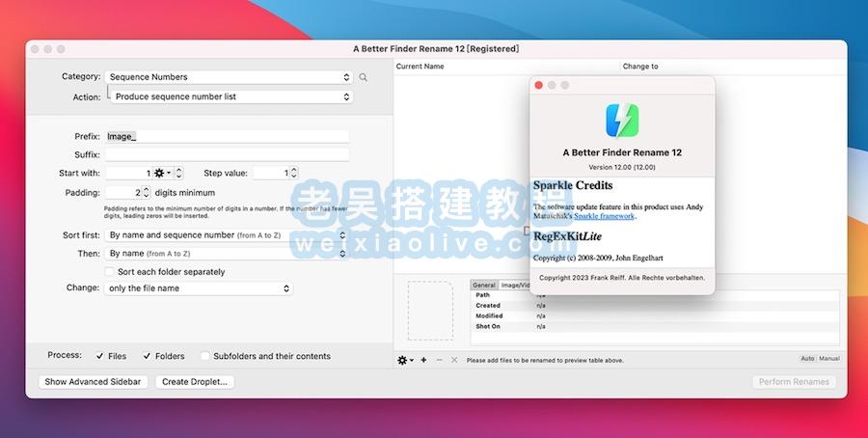
Task: Click the Version 12.00 text
Action: (x=622, y=167)
